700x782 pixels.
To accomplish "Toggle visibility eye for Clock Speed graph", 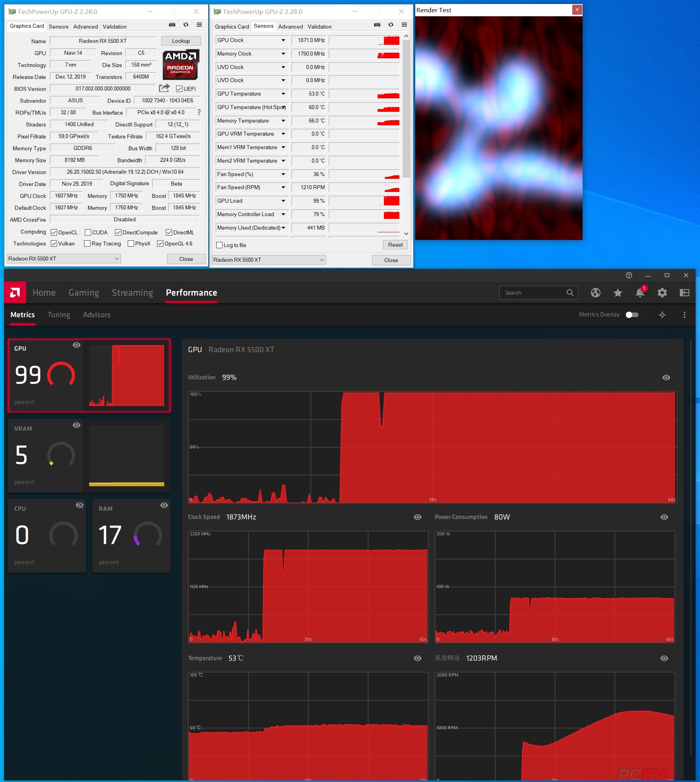I will click(x=418, y=517).
